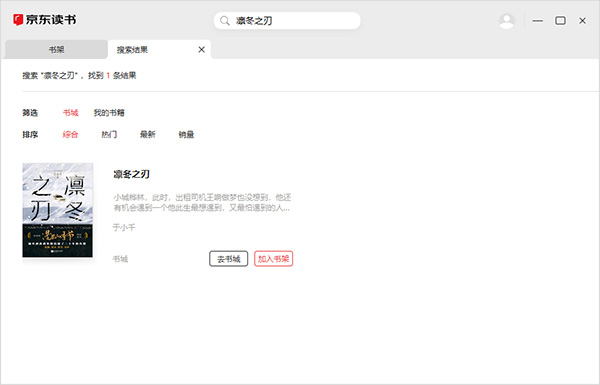
Task: Switch to the 书架 tab
Action: (56, 49)
